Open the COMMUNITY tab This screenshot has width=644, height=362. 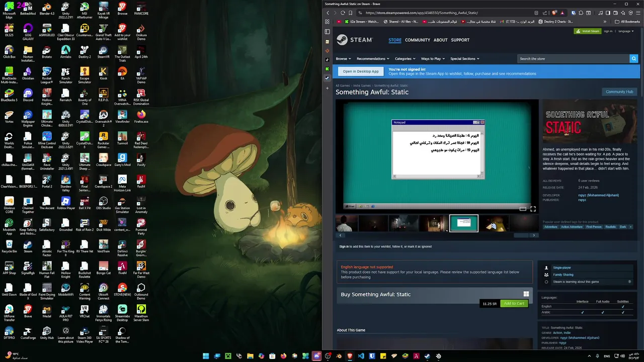tap(418, 40)
